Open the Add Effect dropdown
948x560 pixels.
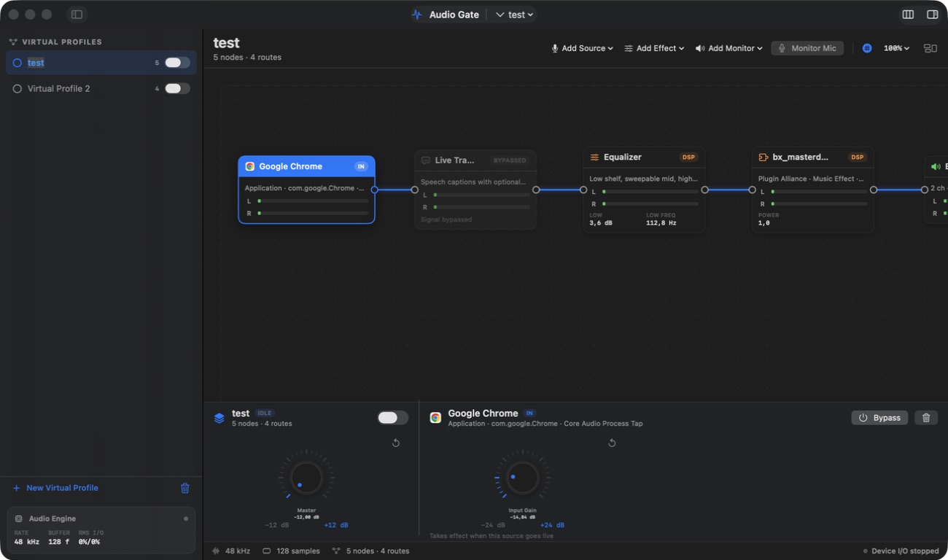click(654, 48)
